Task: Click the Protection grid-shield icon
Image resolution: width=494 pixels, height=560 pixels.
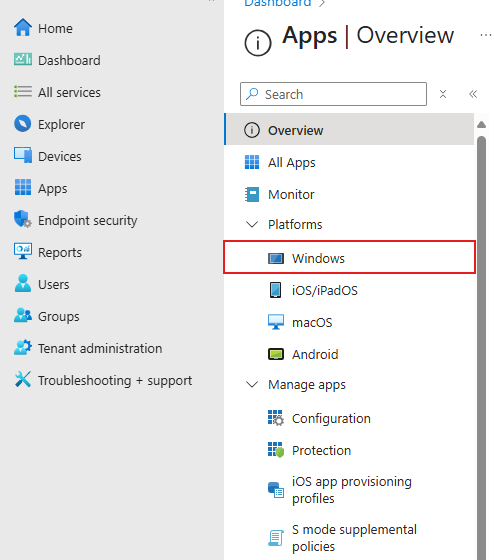Action: (x=276, y=450)
